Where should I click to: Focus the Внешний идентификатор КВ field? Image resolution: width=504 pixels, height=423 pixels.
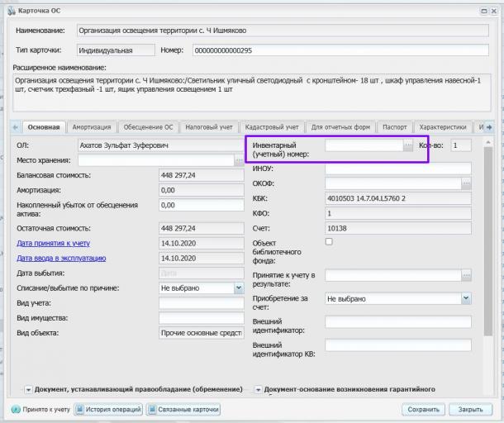(x=398, y=345)
